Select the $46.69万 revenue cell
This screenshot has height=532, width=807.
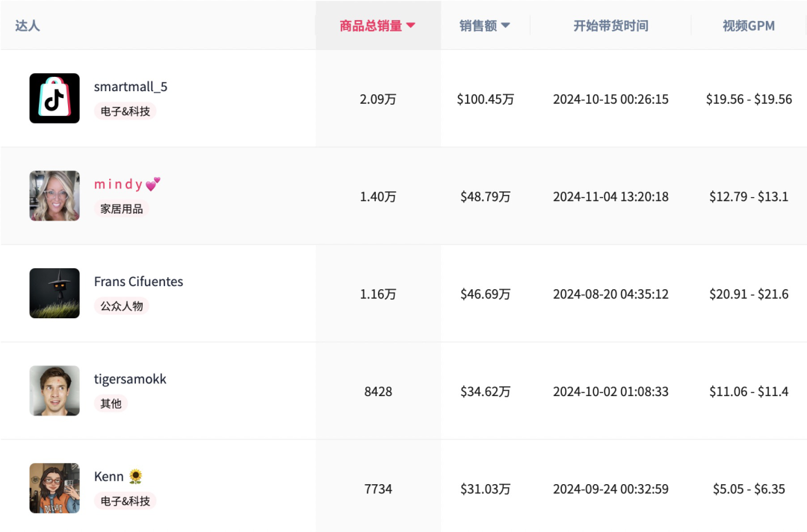tap(486, 294)
